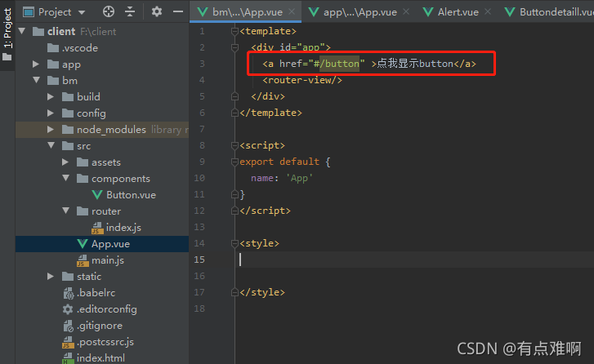Open the Project view dropdown arrow
This screenshot has height=364, width=594.
(82, 12)
